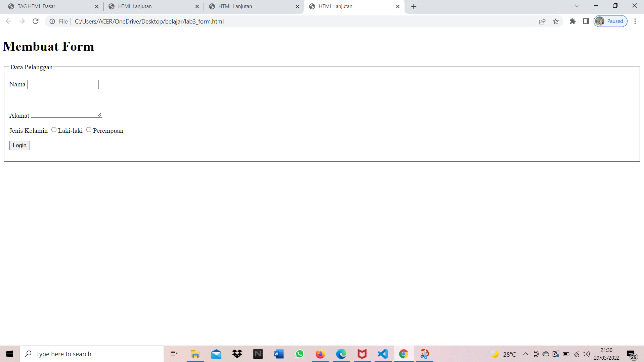Screen dimensions: 644x362
Task: Open the tab search chevron dropdown
Action: tap(576, 6)
